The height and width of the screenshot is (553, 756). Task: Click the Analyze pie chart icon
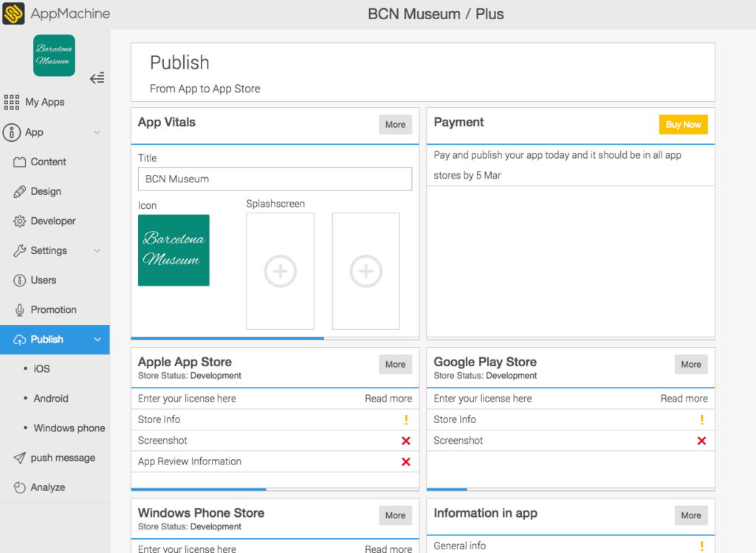pyautogui.click(x=19, y=487)
